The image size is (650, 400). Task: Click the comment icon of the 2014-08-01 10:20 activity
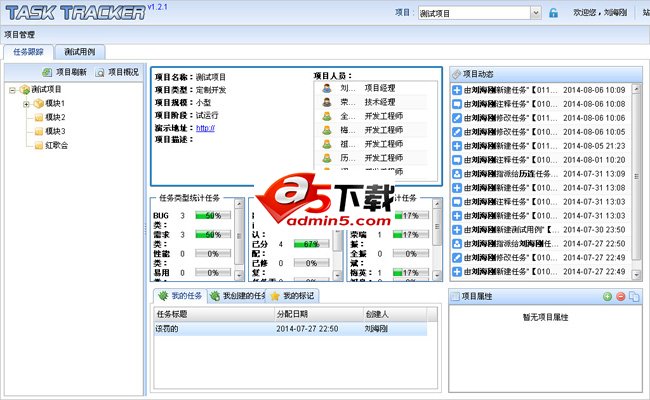coord(457,160)
